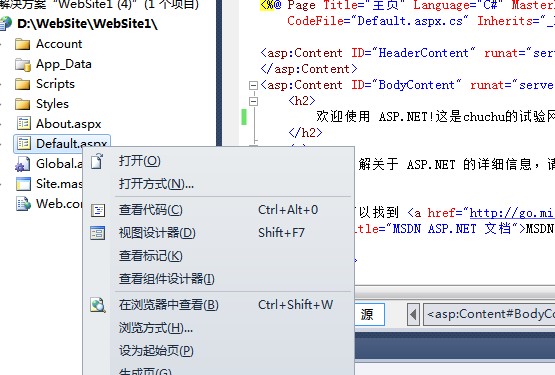Select 查看标记(K) menu entry

(219, 256)
